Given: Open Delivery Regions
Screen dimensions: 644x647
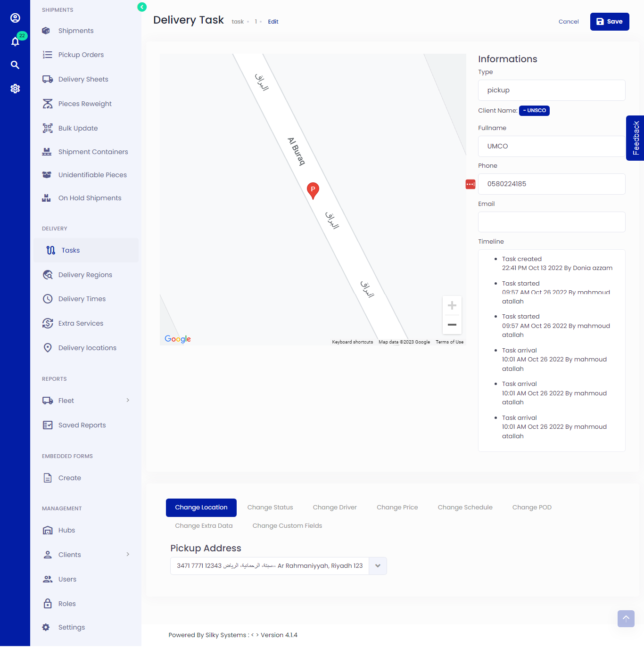Looking at the screenshot, I should point(85,275).
